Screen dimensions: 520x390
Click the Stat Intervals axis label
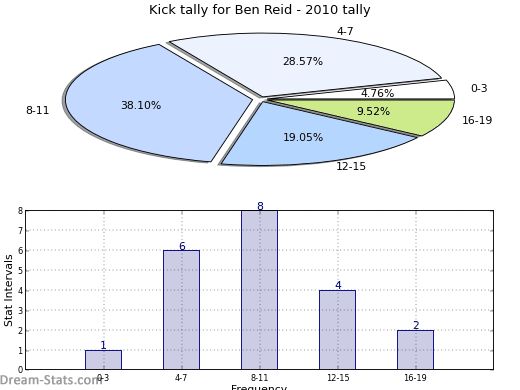(x=8, y=291)
